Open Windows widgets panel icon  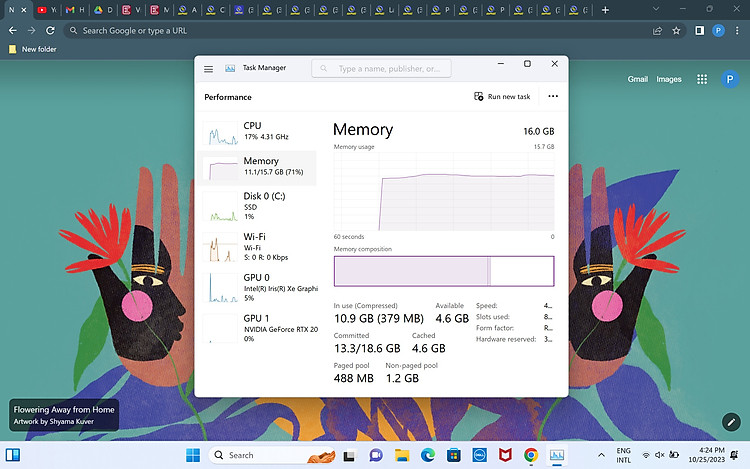[13, 455]
